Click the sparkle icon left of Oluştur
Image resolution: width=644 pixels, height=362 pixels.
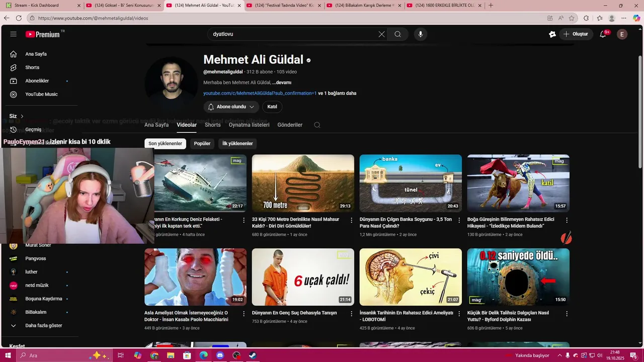pyautogui.click(x=552, y=34)
